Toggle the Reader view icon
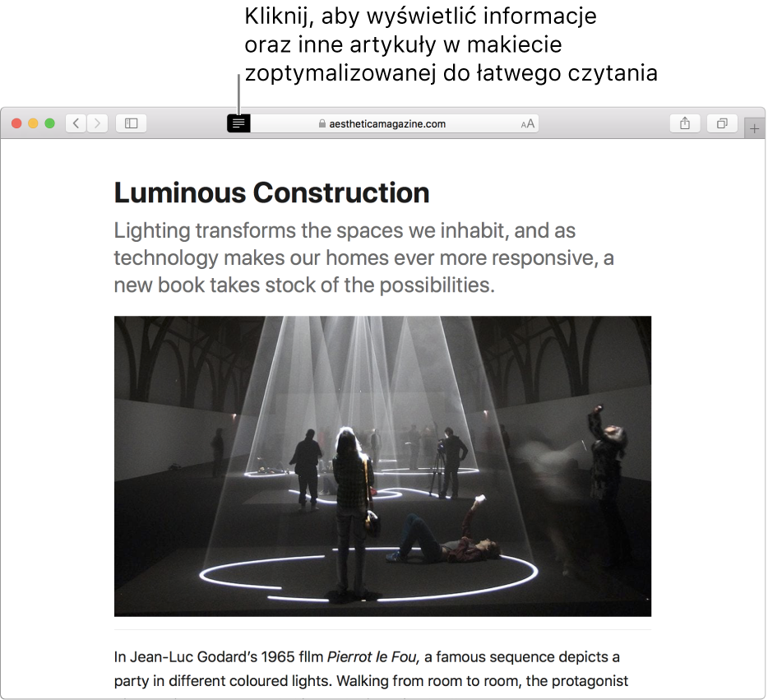This screenshot has width=768, height=700. click(x=238, y=123)
